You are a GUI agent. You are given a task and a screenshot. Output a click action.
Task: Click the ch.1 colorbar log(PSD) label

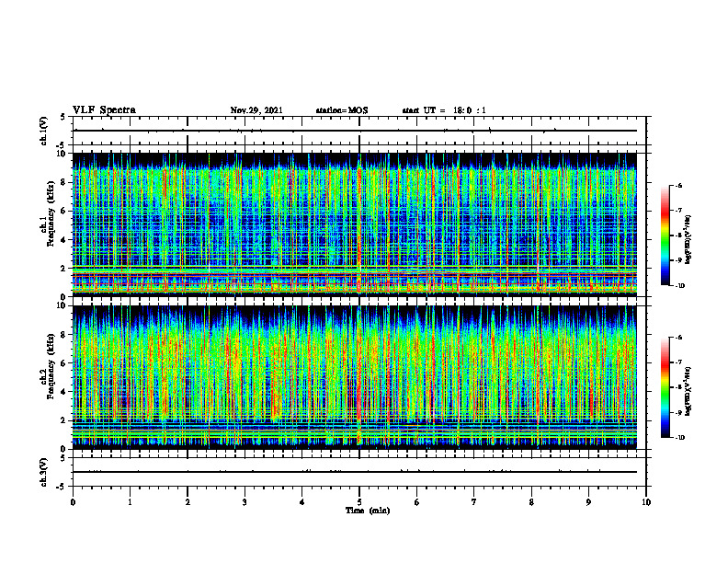click(688, 240)
